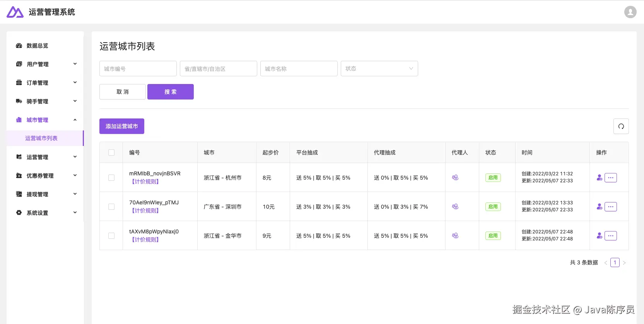Click the purple logo in top-left corner

point(15,12)
